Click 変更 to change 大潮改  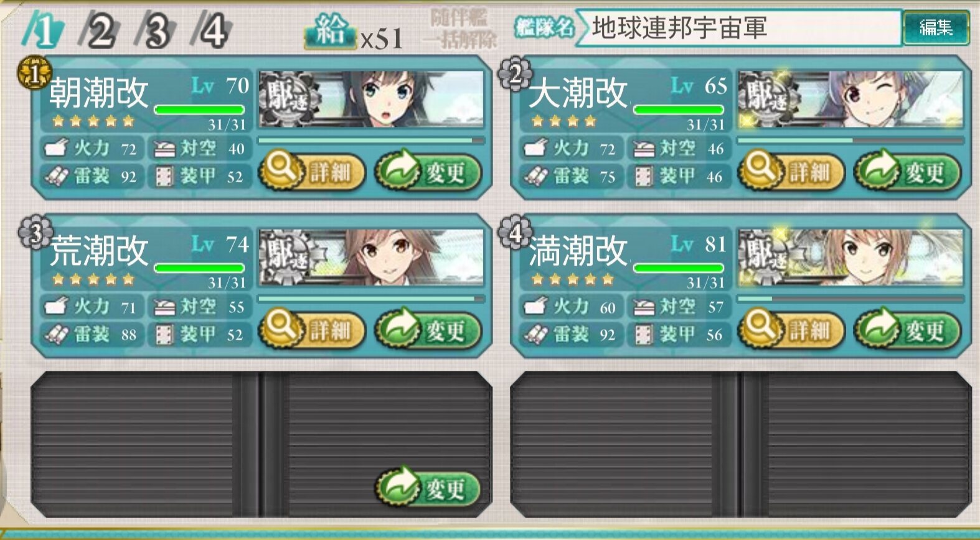[908, 172]
